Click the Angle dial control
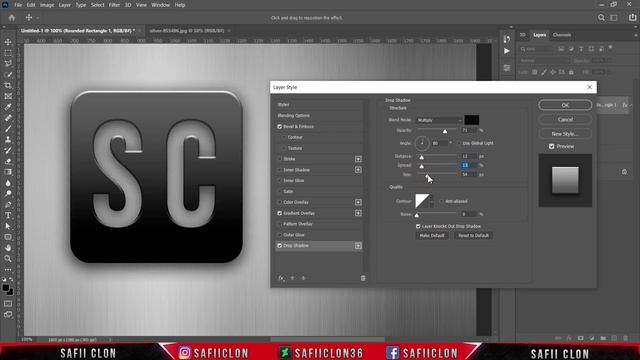The image size is (640, 360). pos(422,143)
